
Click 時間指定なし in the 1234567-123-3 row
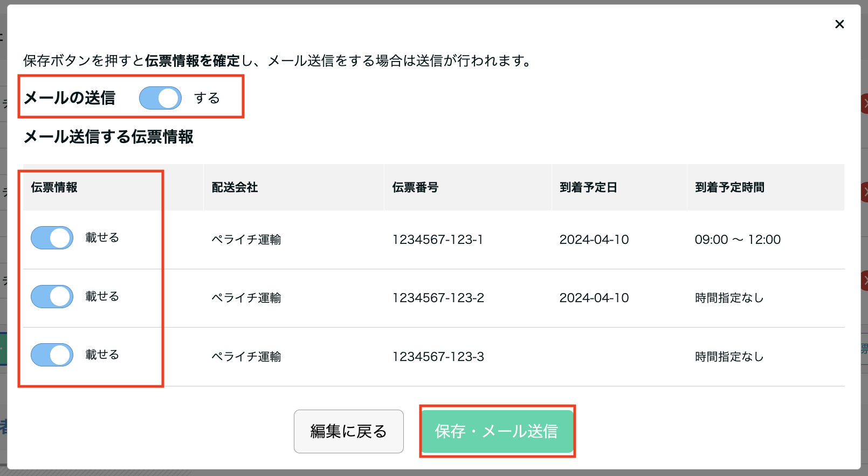tap(729, 357)
